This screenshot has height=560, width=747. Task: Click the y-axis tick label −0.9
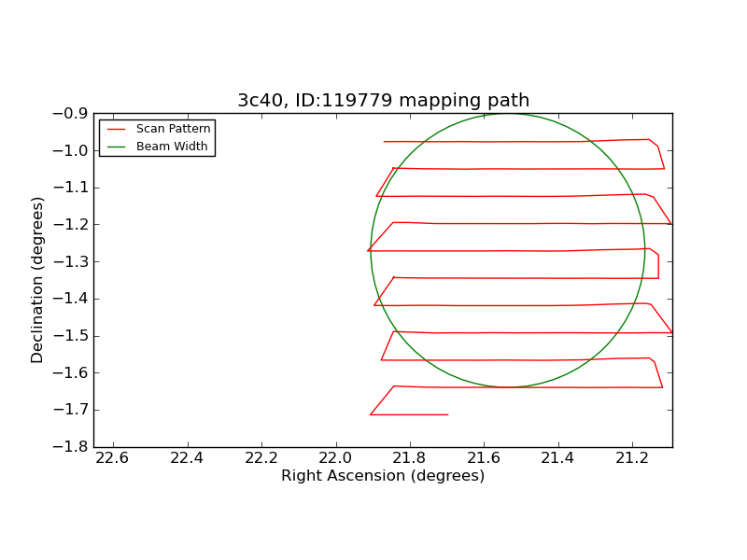pyautogui.click(x=70, y=114)
